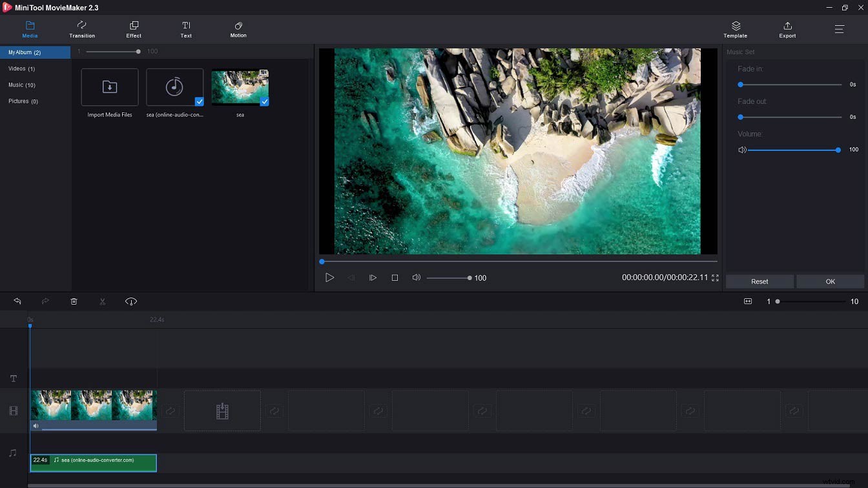Switch to the Music library section
The width and height of the screenshot is (868, 488).
pos(21,85)
